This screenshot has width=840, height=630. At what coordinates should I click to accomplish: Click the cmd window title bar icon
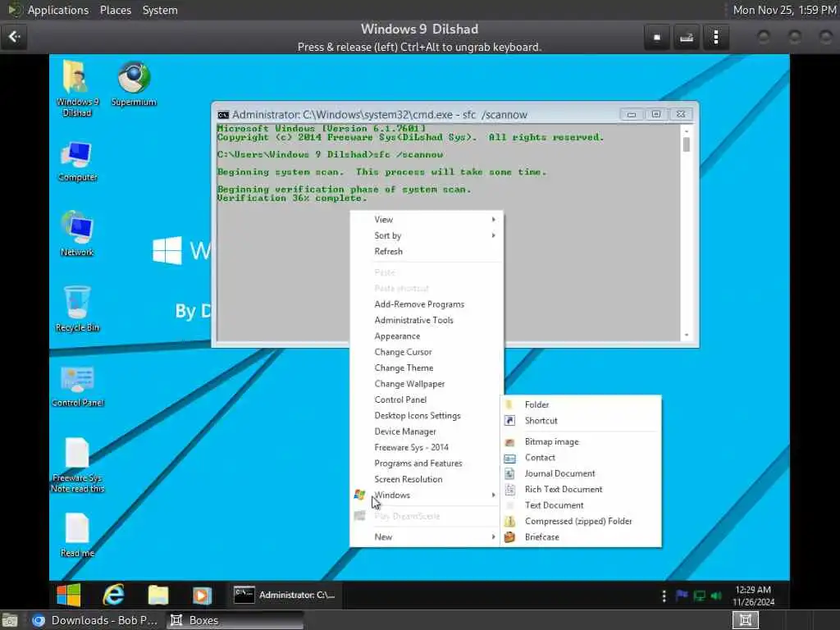click(x=223, y=115)
